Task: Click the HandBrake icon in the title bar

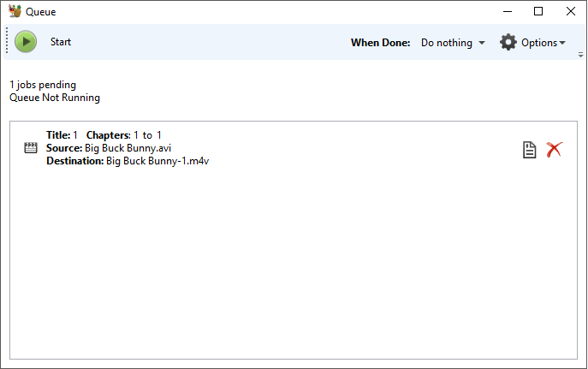Action: (15, 12)
